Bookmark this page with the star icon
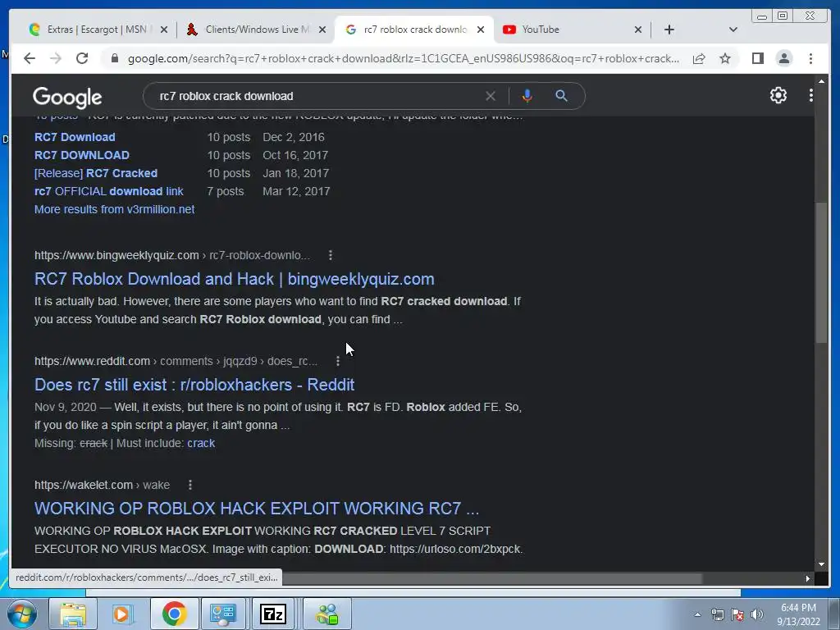This screenshot has height=630, width=840. [x=725, y=58]
